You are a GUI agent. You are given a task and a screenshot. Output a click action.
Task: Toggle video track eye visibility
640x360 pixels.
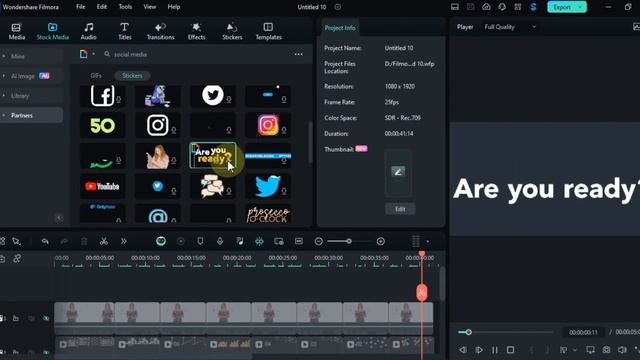(x=46, y=318)
